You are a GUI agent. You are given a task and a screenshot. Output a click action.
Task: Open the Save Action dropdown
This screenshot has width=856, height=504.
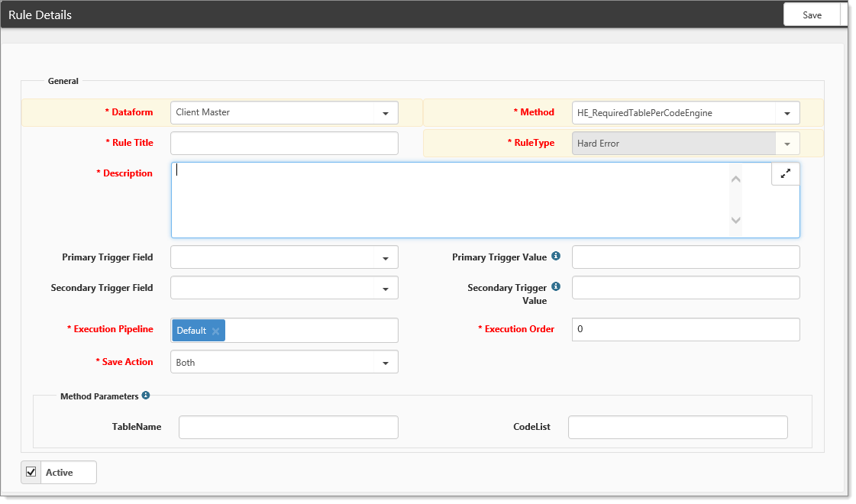386,363
